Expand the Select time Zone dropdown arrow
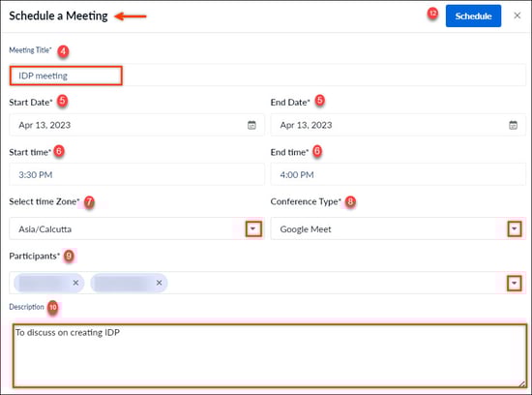 click(253, 228)
